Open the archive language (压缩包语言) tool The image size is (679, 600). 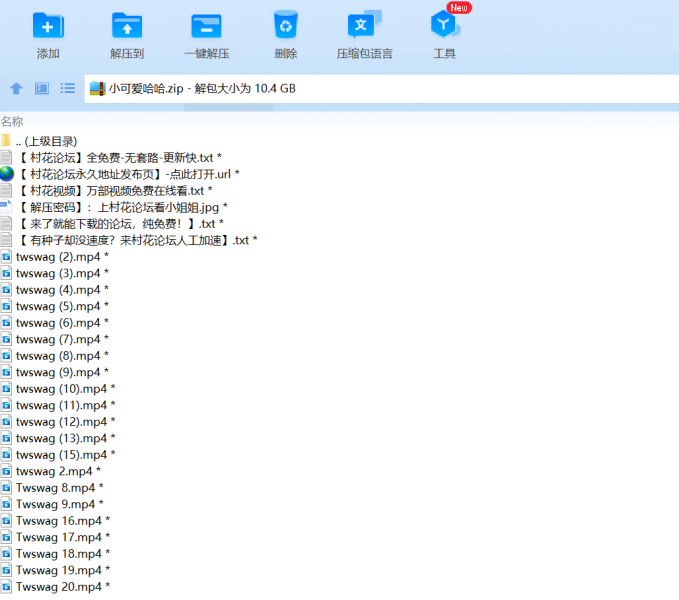point(364,26)
